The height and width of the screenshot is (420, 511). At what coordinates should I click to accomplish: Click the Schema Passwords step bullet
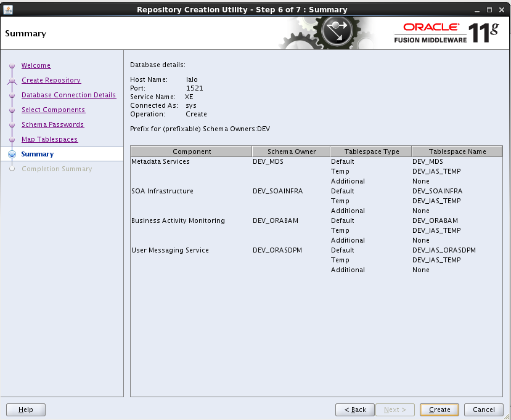12,125
